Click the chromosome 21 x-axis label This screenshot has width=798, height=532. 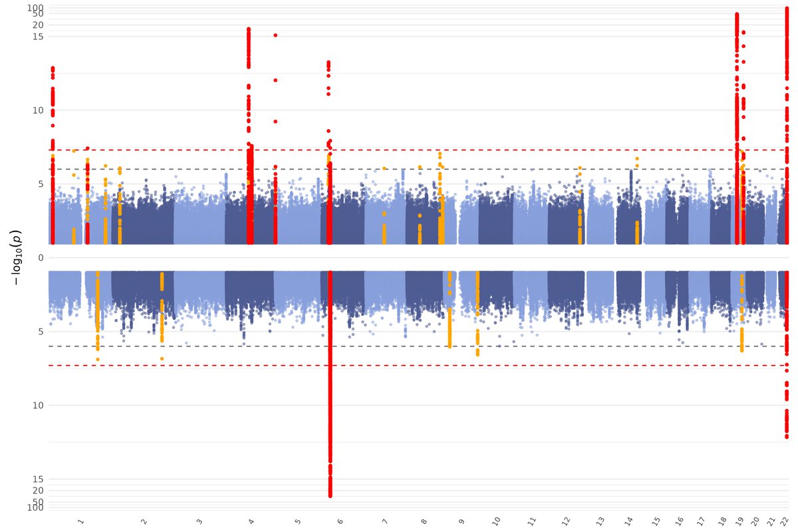pyautogui.click(x=771, y=521)
